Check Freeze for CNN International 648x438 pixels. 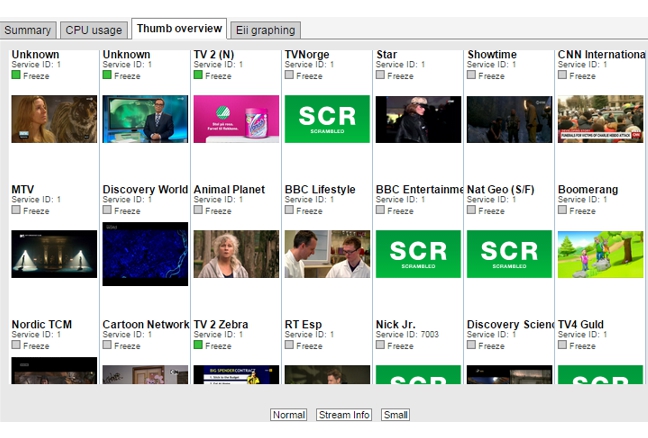click(x=562, y=75)
